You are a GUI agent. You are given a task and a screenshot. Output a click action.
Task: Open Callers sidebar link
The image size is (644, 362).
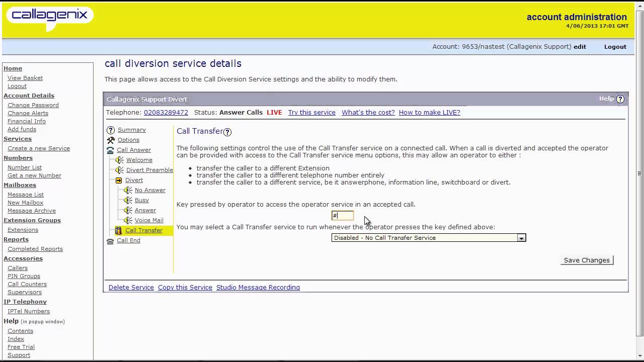point(18,268)
